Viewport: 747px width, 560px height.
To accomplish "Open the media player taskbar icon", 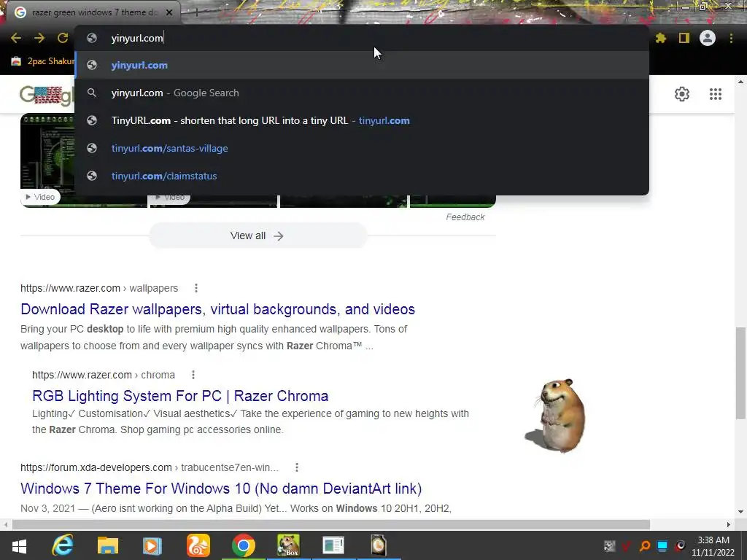I will pos(152,545).
